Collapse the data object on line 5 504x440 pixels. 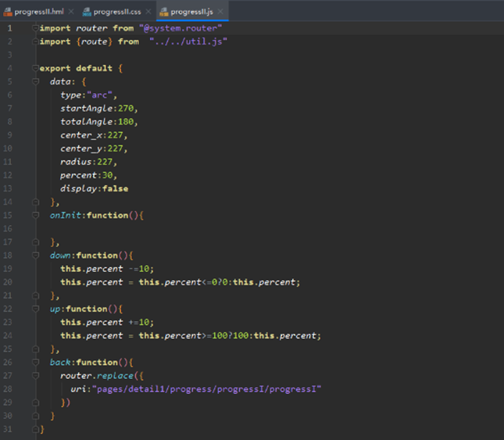35,81
